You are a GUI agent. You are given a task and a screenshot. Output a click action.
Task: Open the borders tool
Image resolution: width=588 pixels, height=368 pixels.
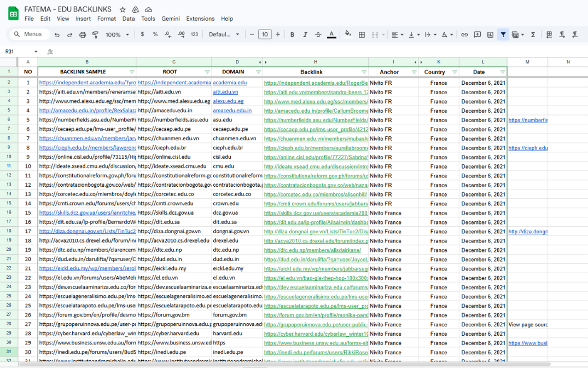click(x=362, y=34)
